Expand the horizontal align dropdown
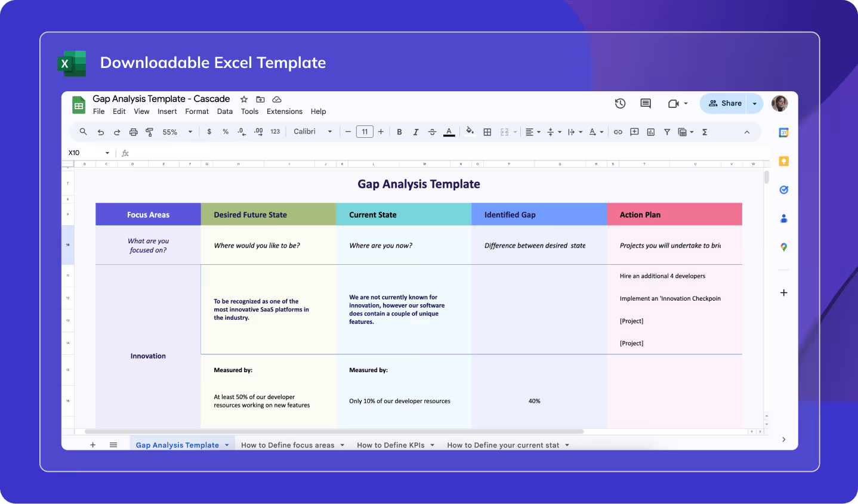This screenshot has width=858, height=504. point(539,132)
